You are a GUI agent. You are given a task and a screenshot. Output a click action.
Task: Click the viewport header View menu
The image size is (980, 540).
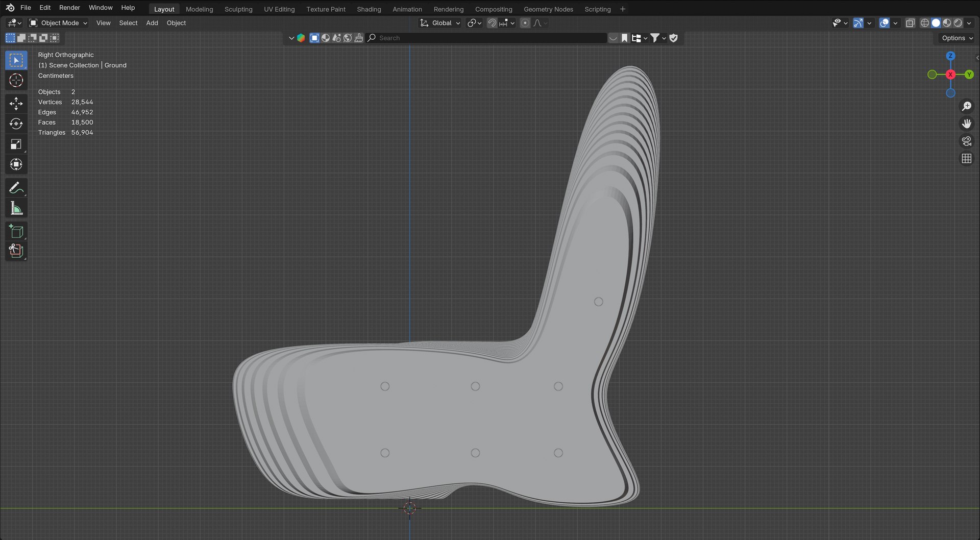[x=103, y=23]
